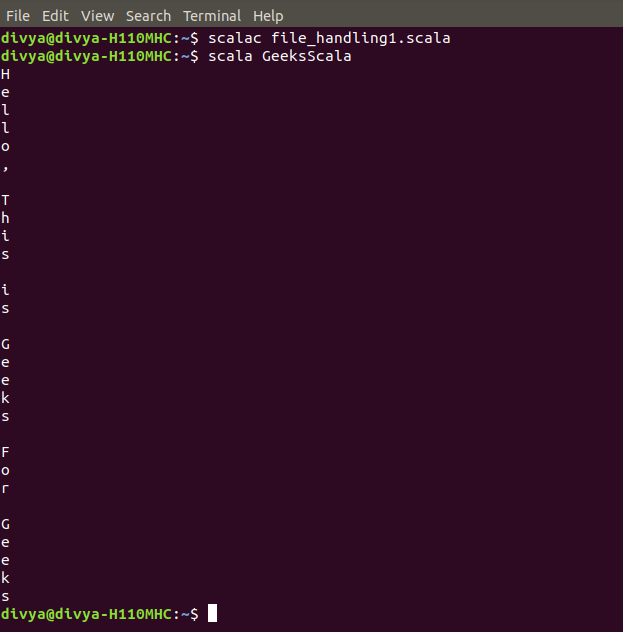Click the white block cursor at the last prompt
Image resolution: width=623 pixels, height=632 pixels.
212,613
